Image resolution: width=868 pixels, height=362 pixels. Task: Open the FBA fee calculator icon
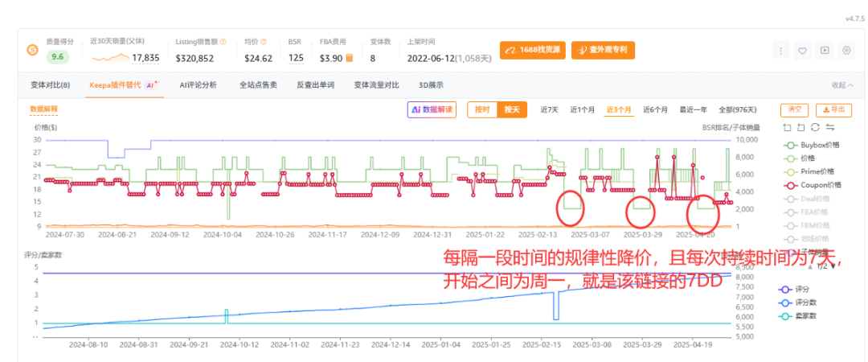[350, 58]
